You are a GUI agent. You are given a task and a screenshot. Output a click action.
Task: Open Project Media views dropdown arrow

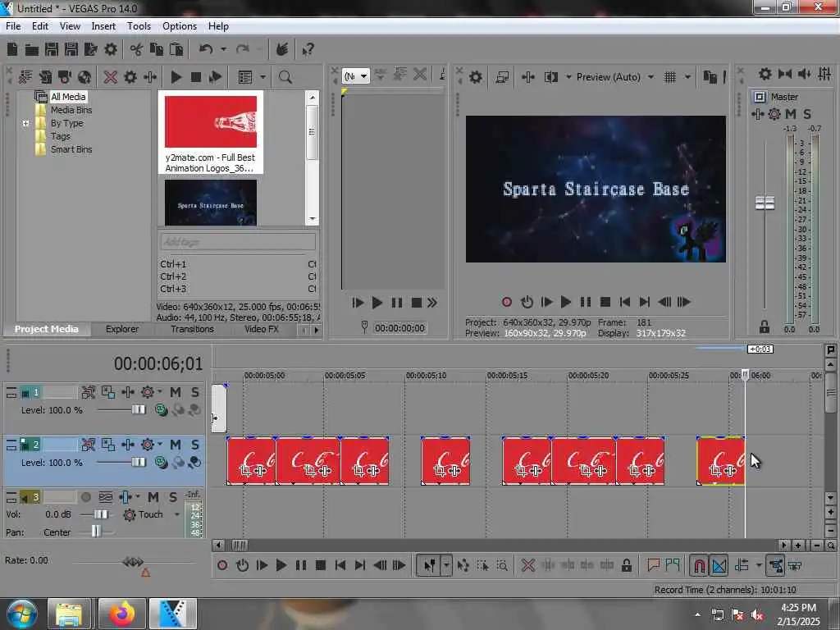tap(262, 77)
